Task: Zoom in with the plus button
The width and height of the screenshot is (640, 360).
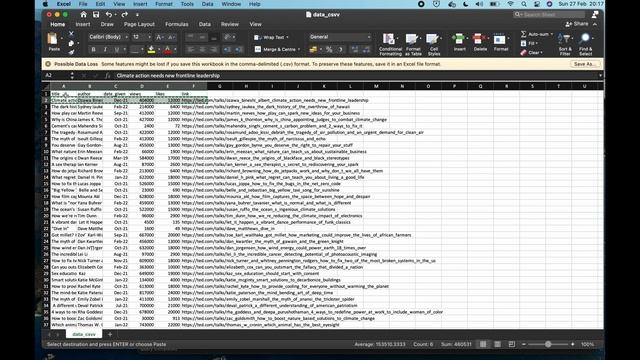Action: pos(573,344)
